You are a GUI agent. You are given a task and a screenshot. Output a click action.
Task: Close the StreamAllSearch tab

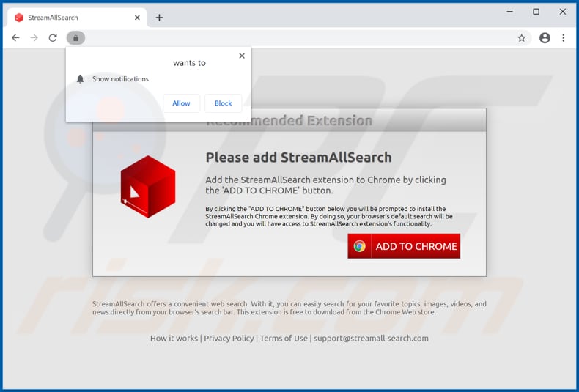pos(137,18)
